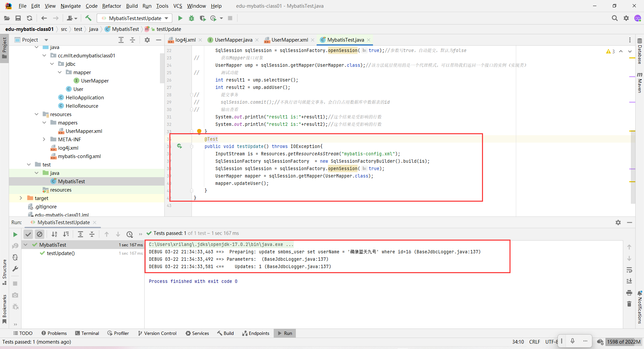Open the Database side panel

coord(640,51)
